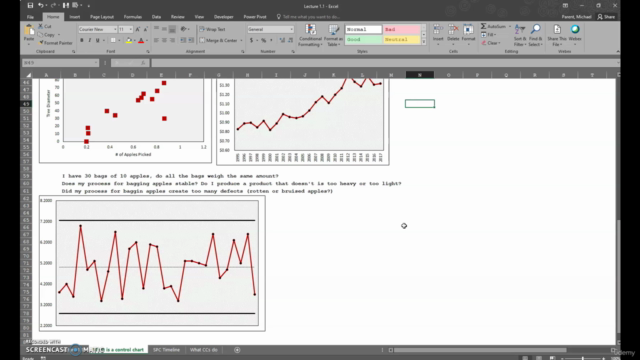Toggle Align Right in Alignment group

click(172, 40)
